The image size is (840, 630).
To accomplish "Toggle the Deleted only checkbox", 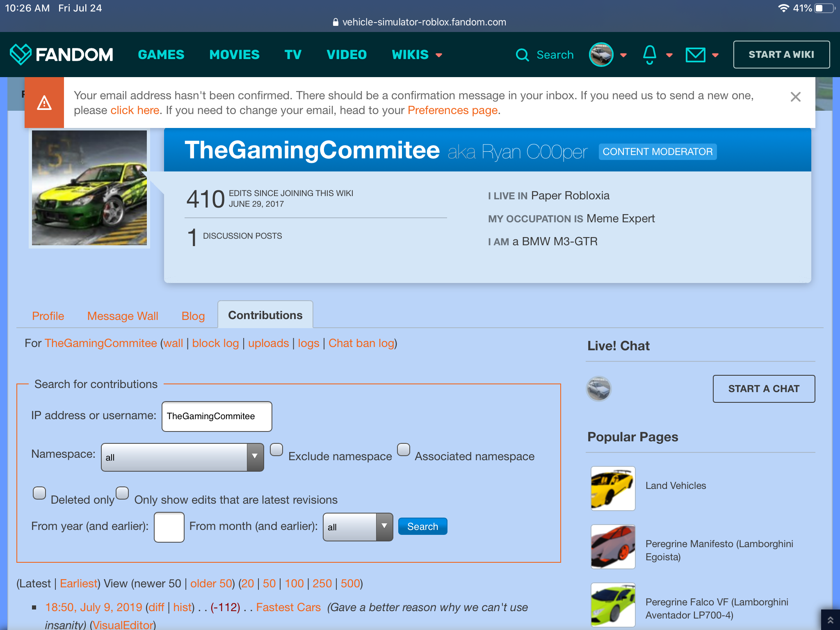I will click(39, 493).
